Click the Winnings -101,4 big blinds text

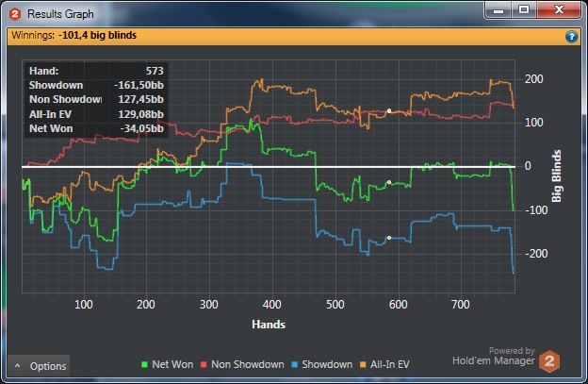point(73,35)
